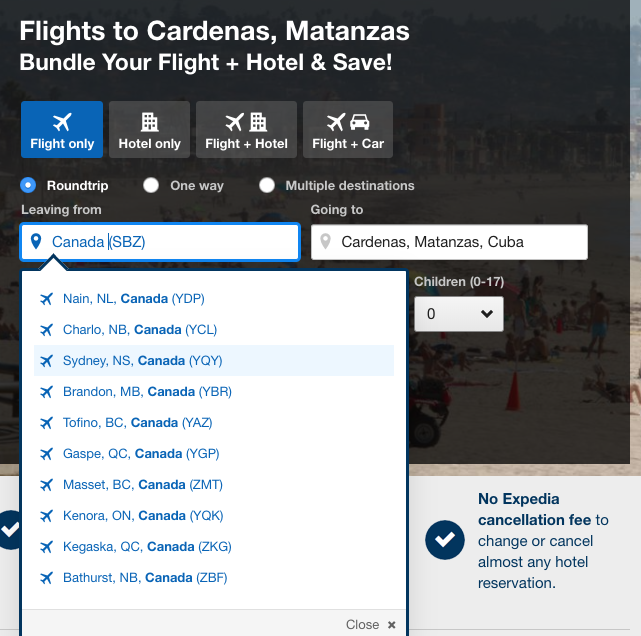The image size is (641, 636).
Task: Select the One way radio button
Action: coord(151,185)
